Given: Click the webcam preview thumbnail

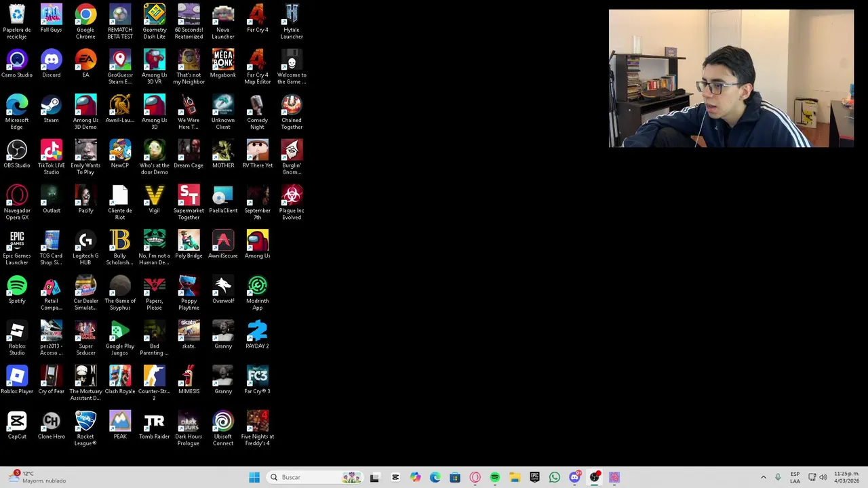Looking at the screenshot, I should coord(731,78).
